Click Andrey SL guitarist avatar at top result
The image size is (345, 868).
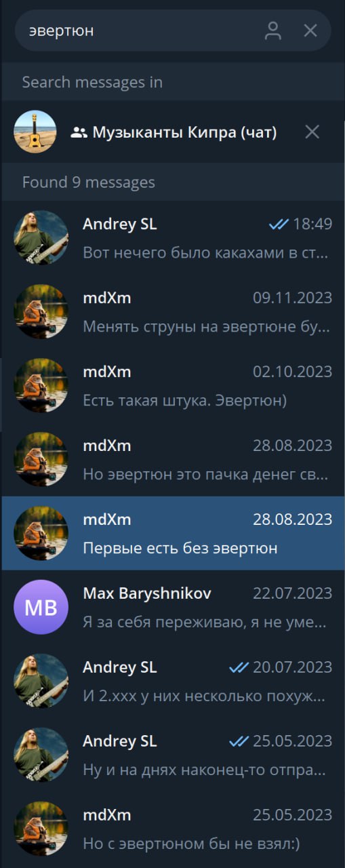(41, 237)
